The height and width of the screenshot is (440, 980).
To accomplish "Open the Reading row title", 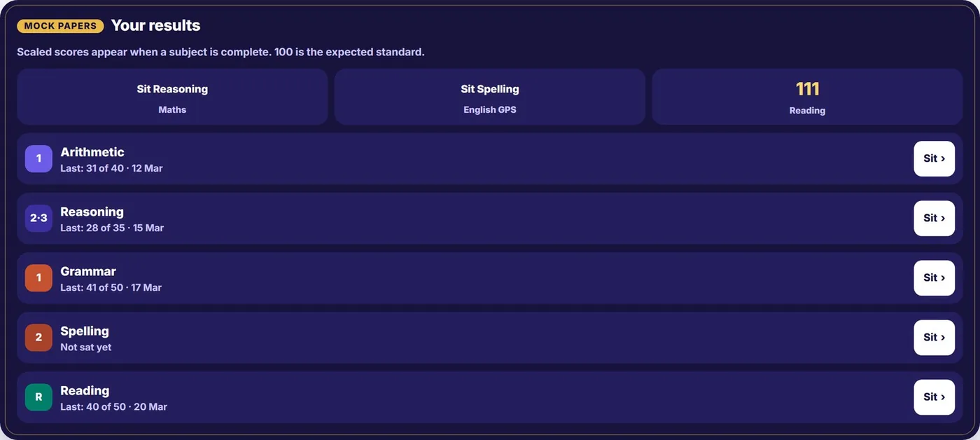I will [x=85, y=390].
